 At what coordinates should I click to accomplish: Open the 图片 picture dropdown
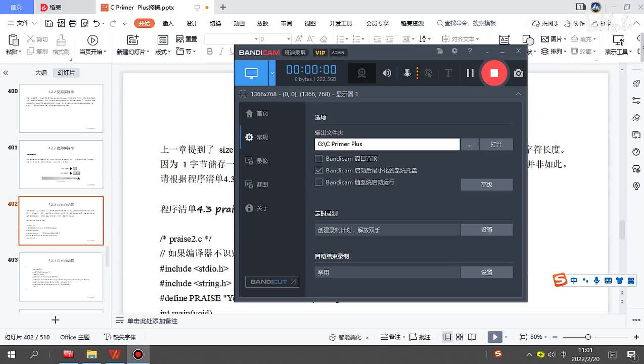[x=554, y=39]
